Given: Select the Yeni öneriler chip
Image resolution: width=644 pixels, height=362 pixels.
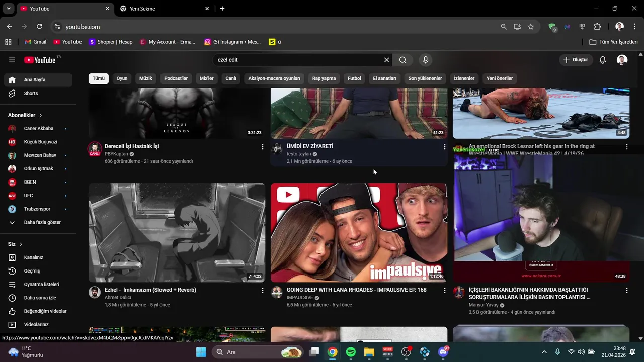Looking at the screenshot, I should pyautogui.click(x=500, y=78).
